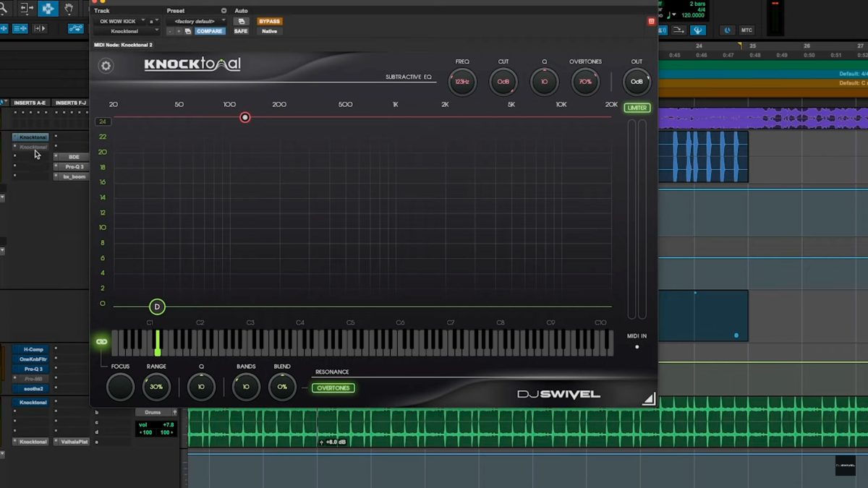Toggle COMPARE in plugin header
Viewport: 868px width, 488px height.
209,31
